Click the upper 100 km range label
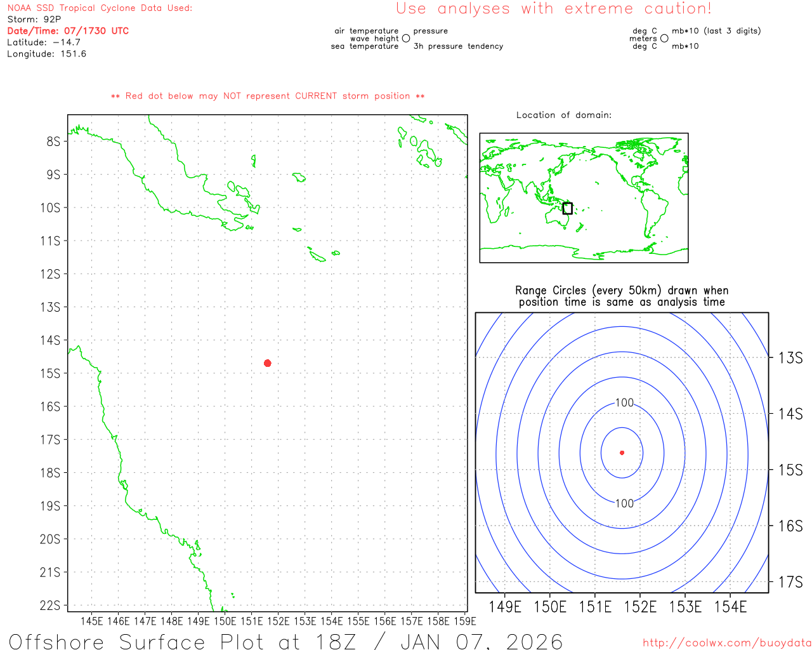Screen dimensions: 812x650 (625, 402)
